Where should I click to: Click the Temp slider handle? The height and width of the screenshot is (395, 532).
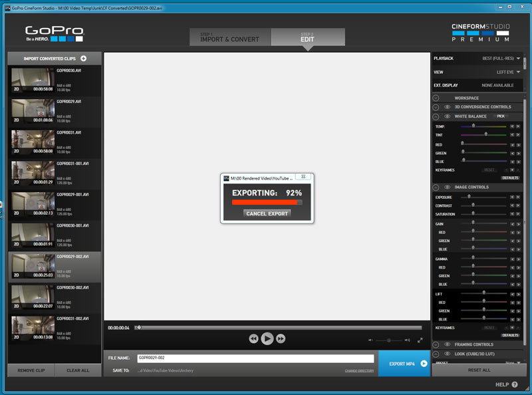click(473, 126)
